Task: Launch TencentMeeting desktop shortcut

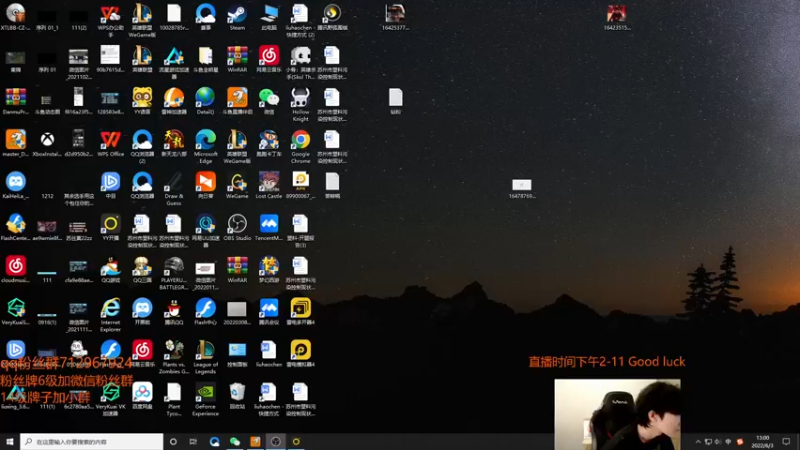Action: tap(269, 227)
